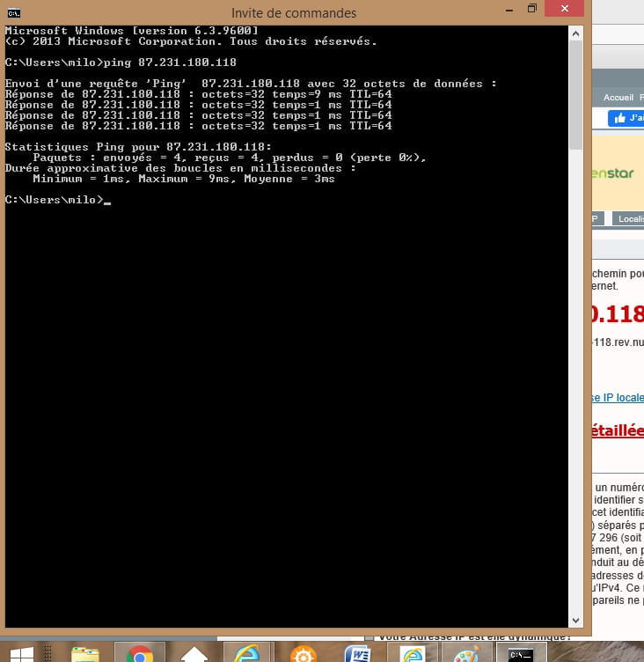Open File Explorer from the taskbar
Viewport: 644px width, 662px height.
coord(84,653)
